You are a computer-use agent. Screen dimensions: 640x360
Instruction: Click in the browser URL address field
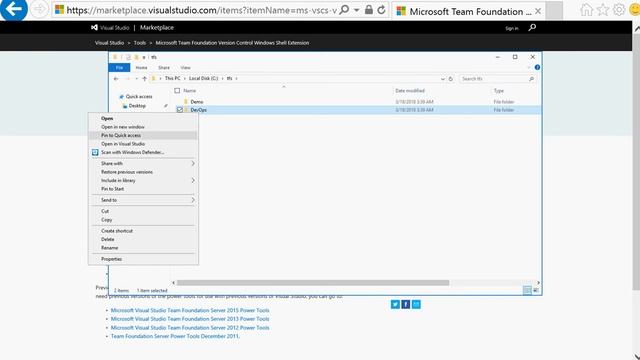coord(202,10)
